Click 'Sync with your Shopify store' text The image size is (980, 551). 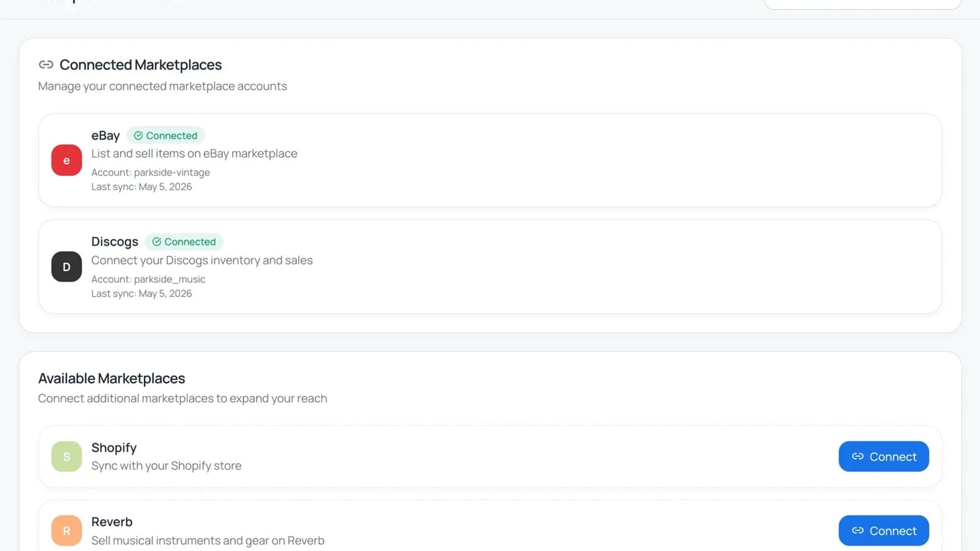pyautogui.click(x=167, y=466)
